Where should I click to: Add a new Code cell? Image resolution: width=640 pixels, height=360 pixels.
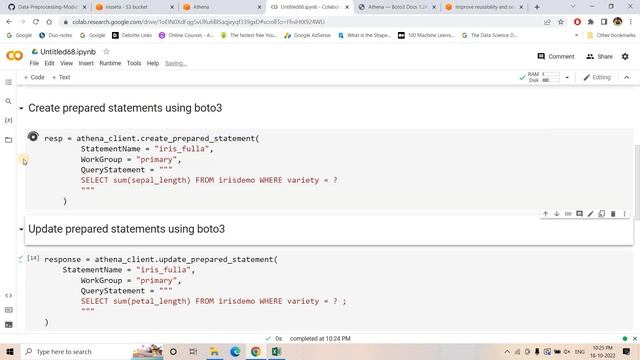coord(34,77)
